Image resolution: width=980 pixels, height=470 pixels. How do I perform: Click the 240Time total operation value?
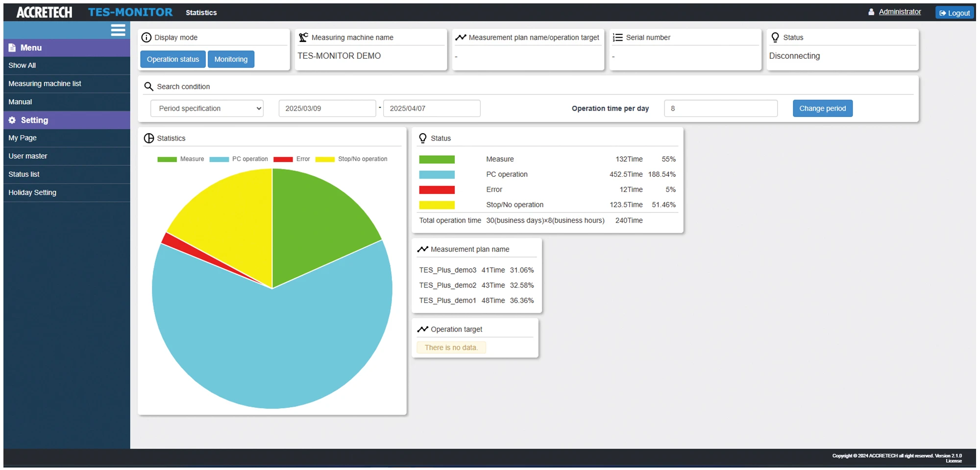629,220
